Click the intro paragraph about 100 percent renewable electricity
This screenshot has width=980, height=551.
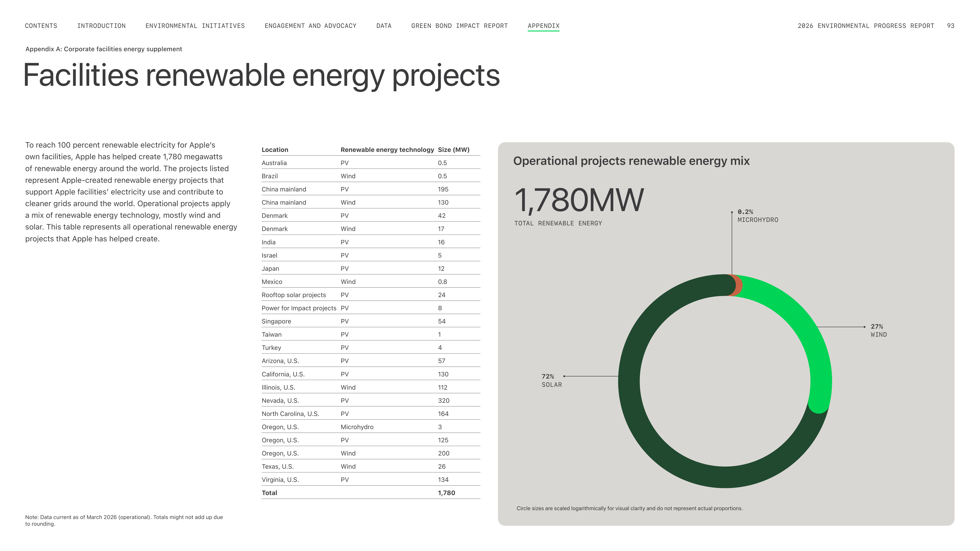tap(131, 192)
